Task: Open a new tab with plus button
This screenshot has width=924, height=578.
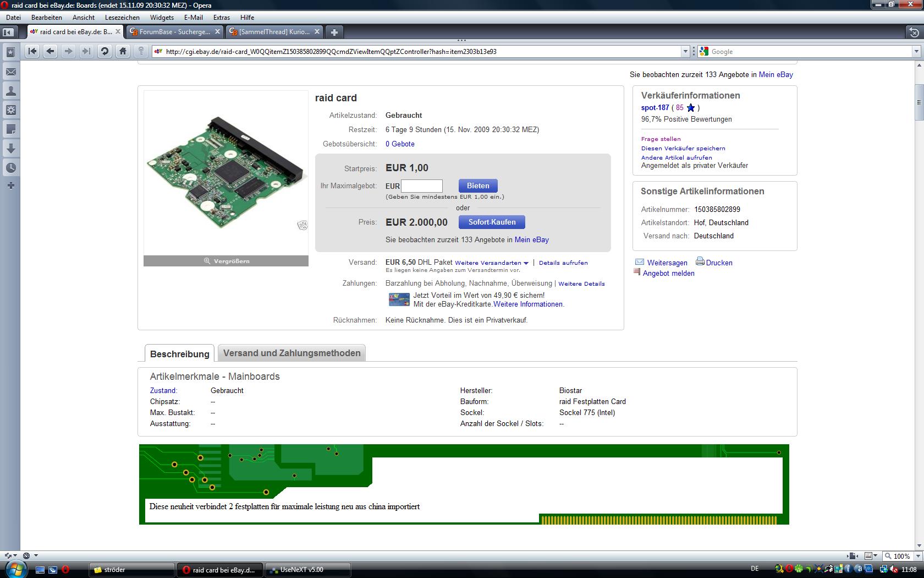Action: pos(334,32)
